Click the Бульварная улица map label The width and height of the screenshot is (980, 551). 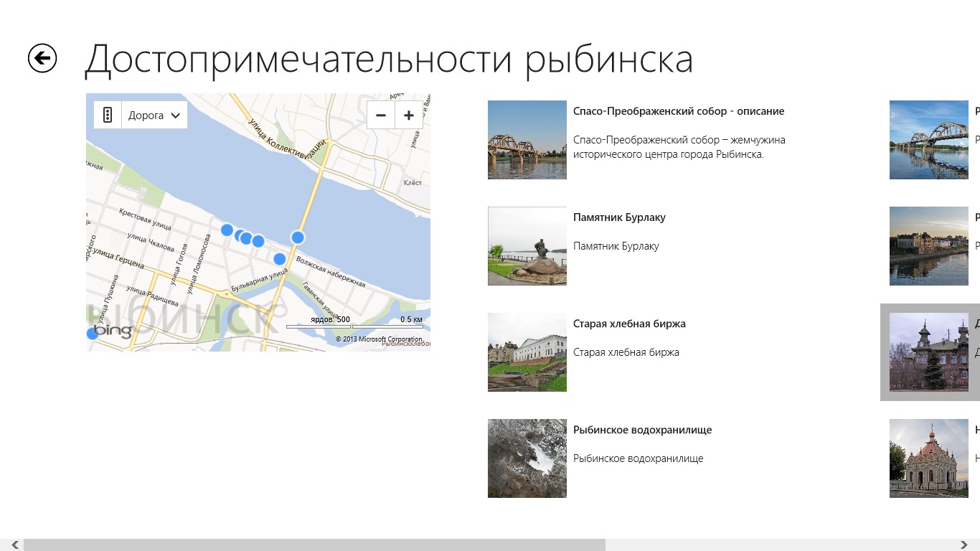[259, 281]
